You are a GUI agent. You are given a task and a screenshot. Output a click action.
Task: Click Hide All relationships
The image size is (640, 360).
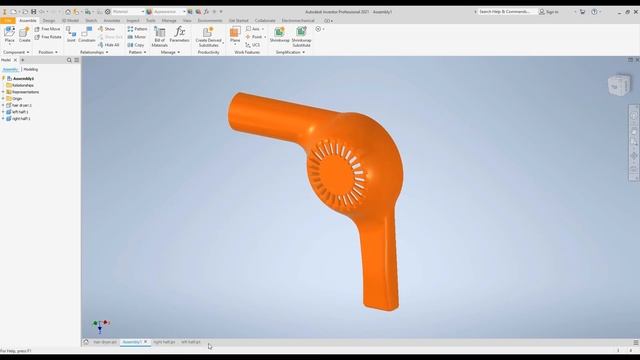[109, 45]
